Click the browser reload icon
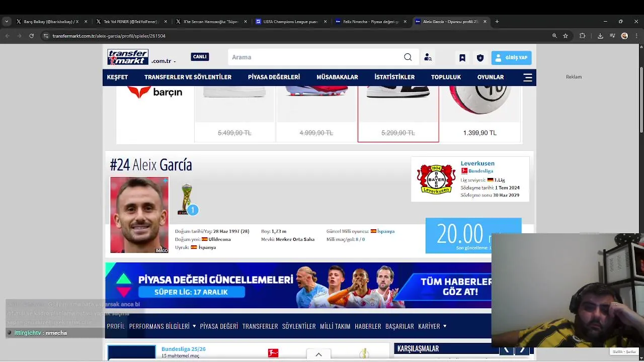 32,36
